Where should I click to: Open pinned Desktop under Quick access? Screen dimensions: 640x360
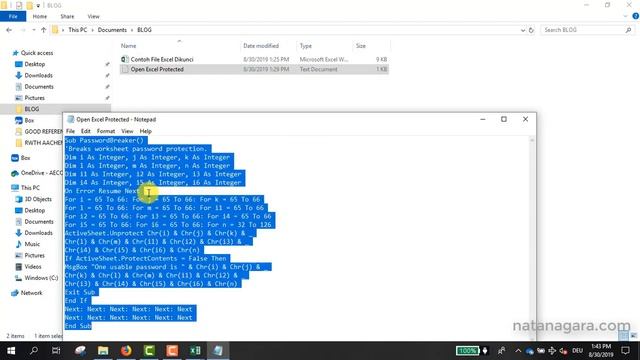tap(35, 64)
